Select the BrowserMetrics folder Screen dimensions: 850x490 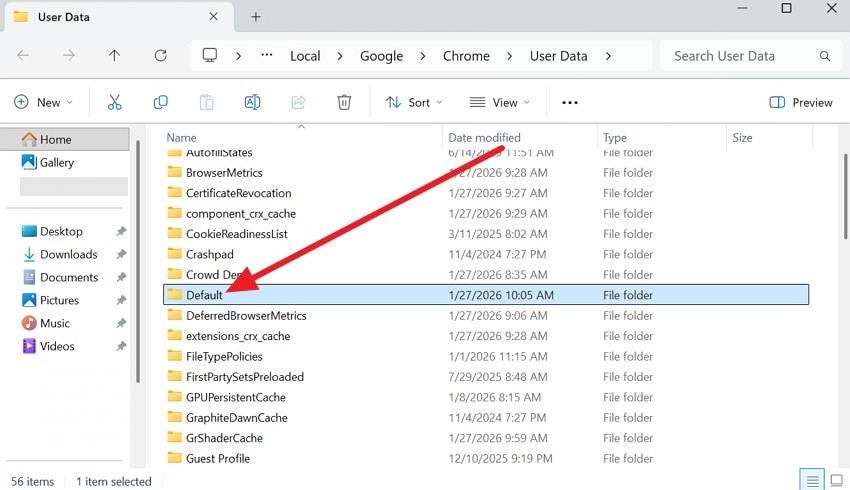(486, 173)
